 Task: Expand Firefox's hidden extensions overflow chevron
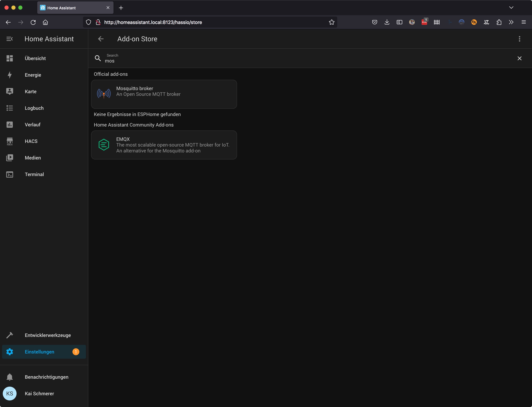point(511,22)
